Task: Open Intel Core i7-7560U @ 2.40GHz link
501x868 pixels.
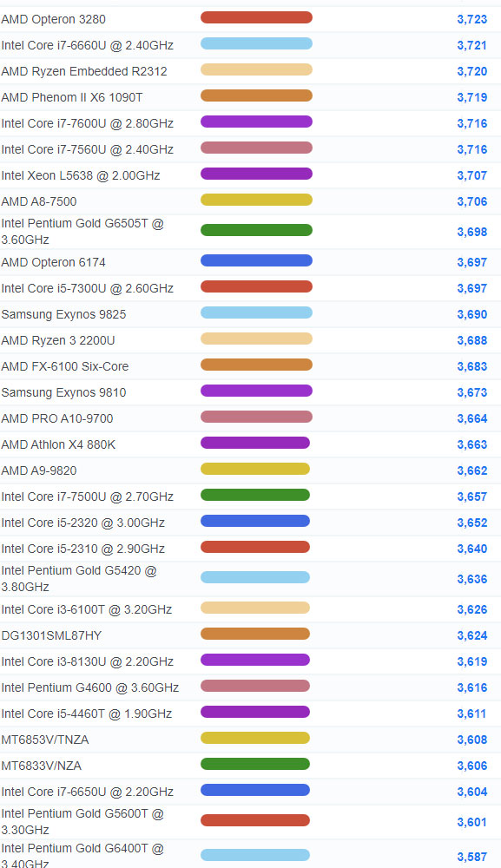Action: (88, 149)
